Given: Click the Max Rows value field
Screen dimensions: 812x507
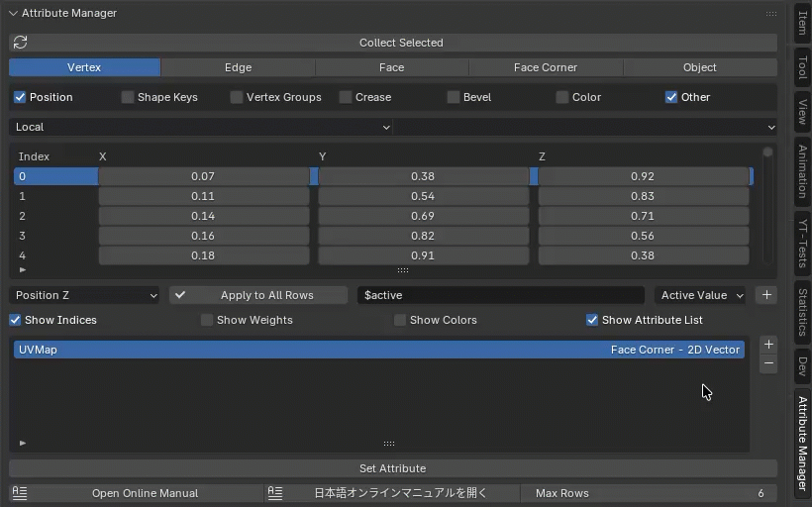Looking at the screenshot, I should [649, 493].
